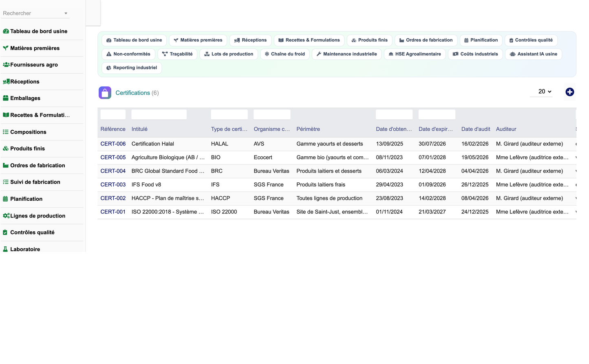Viewport: 589px width, 364px height.
Task: Sort by Référence column header
Action: (x=113, y=129)
